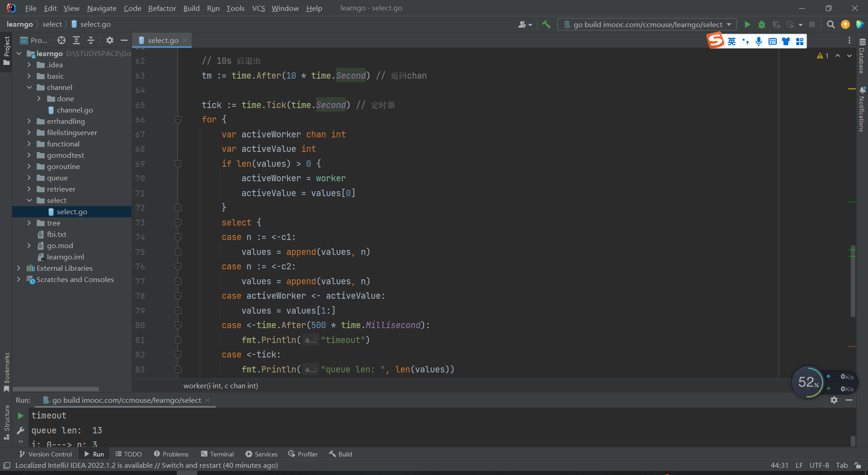Toggle fold marker on the for loop line
The height and width of the screenshot is (475, 868).
click(x=178, y=119)
